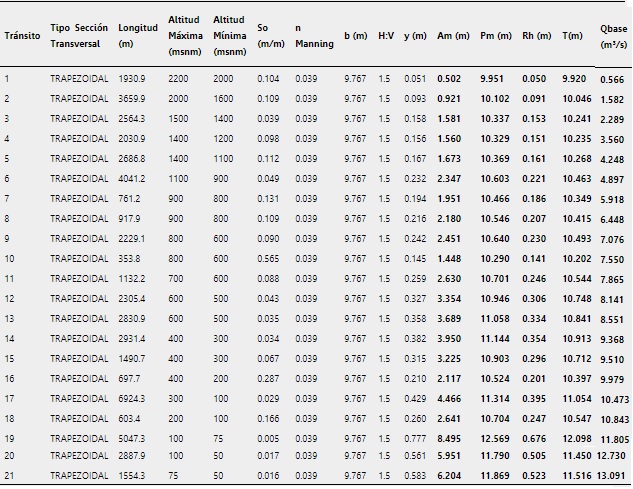
Task: Click the tránsito number 21 cell
Action: [9, 475]
